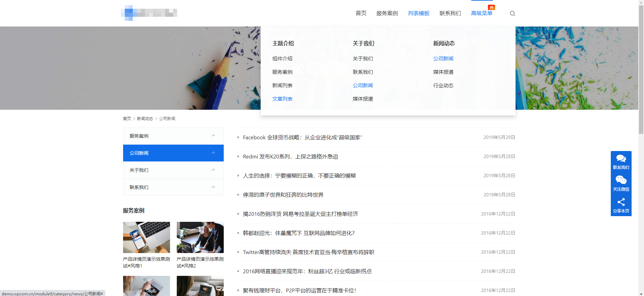Click the 关于我们 column heading
This screenshot has height=296, width=644.
click(364, 43)
